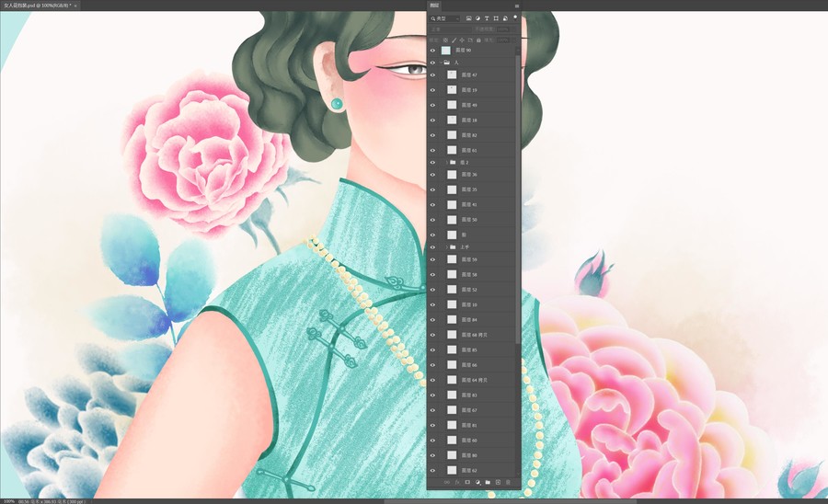Add layer style fx icon
828x504 pixels.
(x=458, y=482)
